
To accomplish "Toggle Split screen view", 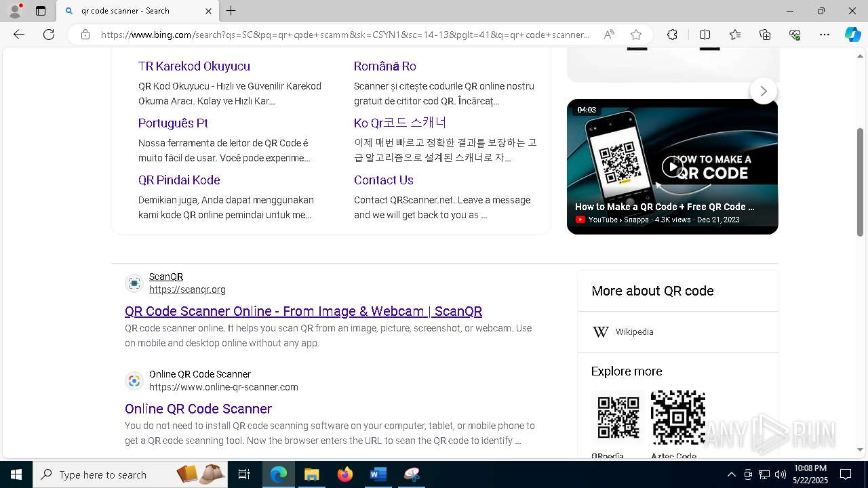I will [705, 35].
